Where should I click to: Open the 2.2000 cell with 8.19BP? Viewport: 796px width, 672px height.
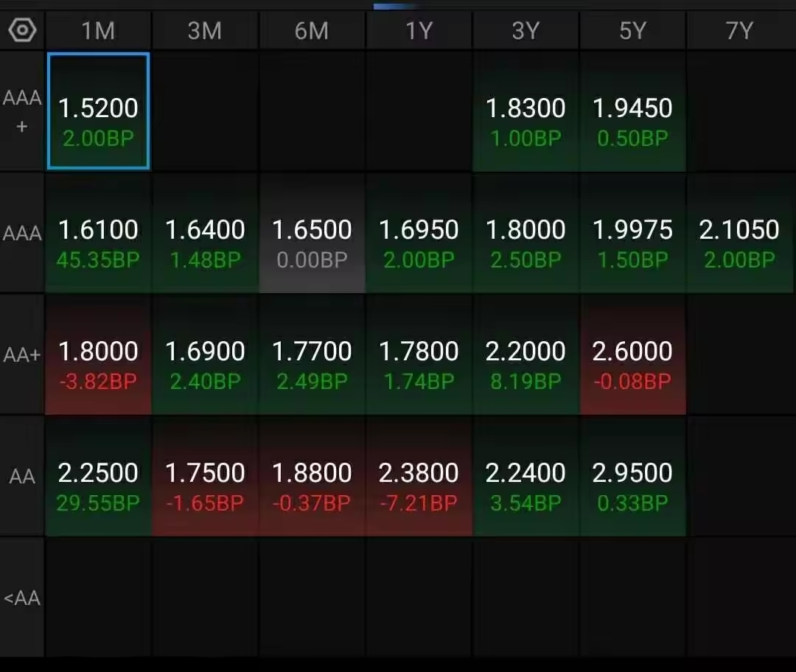[526, 354]
